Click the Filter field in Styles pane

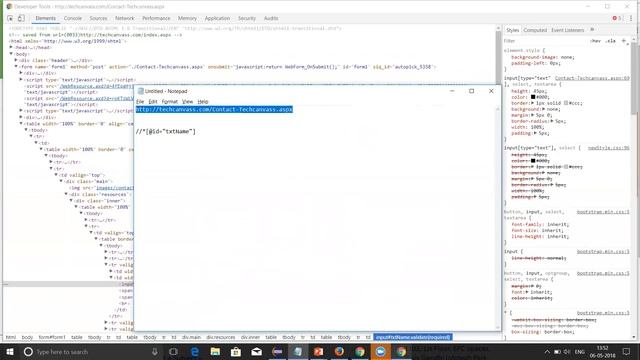coord(545,41)
